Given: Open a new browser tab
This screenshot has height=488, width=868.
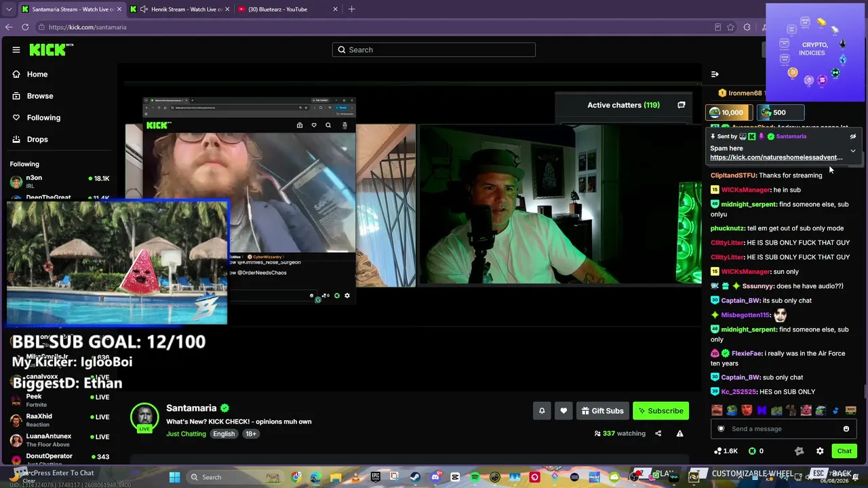Looking at the screenshot, I should (x=351, y=9).
